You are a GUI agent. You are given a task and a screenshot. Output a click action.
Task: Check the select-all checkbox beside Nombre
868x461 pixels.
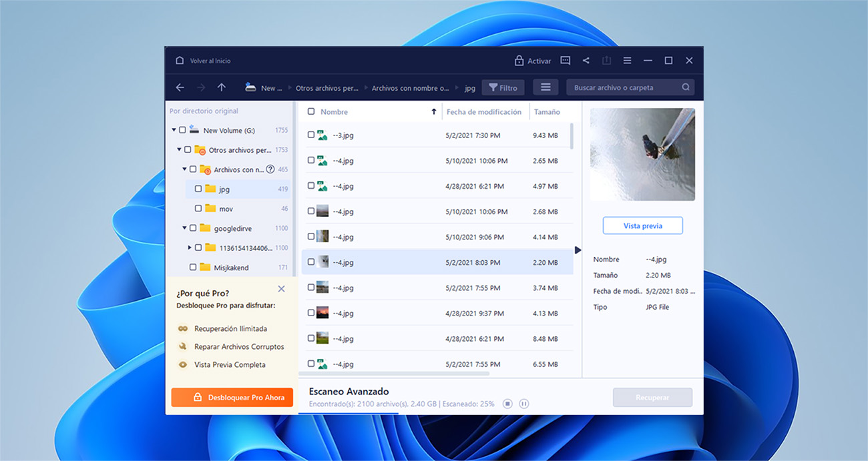pos(310,111)
